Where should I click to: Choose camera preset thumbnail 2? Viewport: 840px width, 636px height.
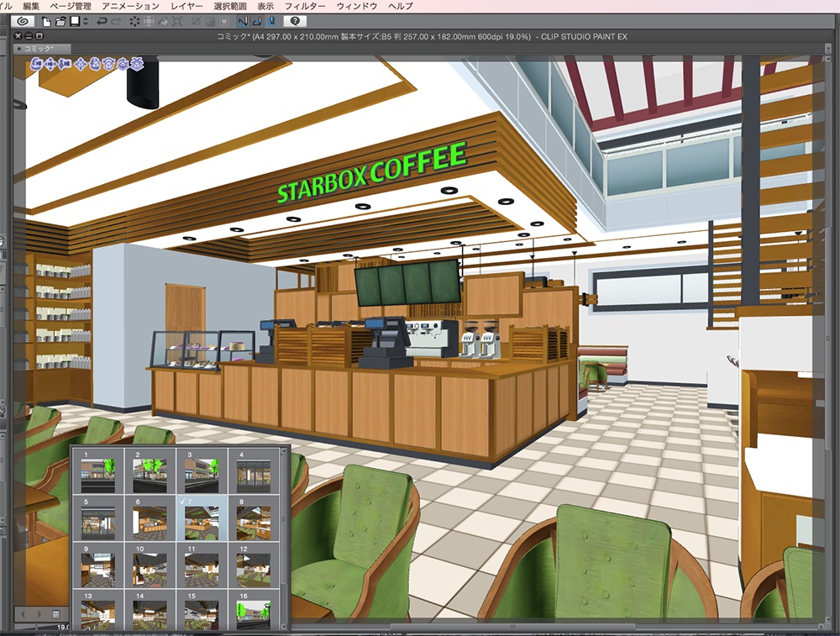tap(150, 471)
